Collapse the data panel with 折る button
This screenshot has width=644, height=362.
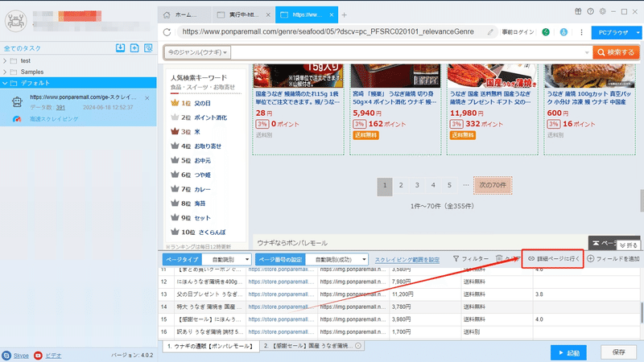point(629,245)
